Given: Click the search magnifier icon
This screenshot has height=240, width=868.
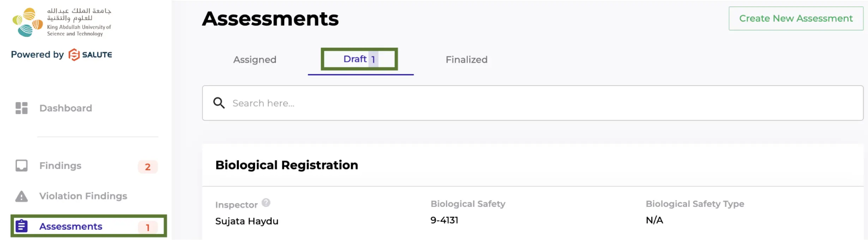Looking at the screenshot, I should [x=219, y=103].
